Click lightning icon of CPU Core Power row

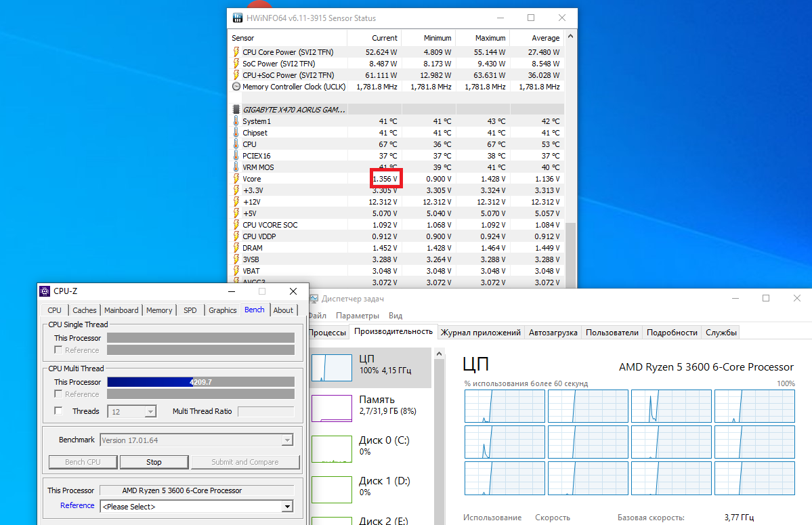(236, 51)
